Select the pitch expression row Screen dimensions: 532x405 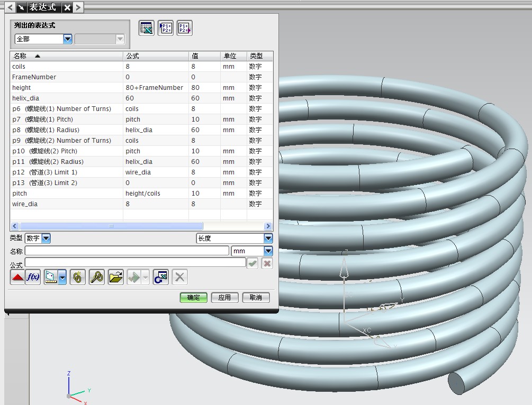tap(141, 193)
